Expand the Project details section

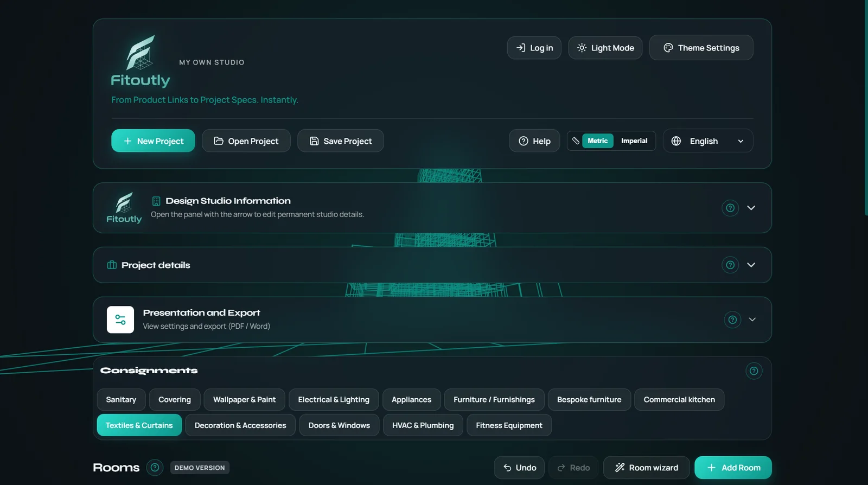[x=751, y=265]
